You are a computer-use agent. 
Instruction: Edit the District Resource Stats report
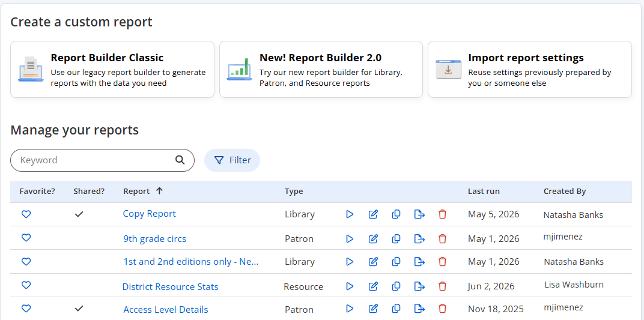point(373,286)
